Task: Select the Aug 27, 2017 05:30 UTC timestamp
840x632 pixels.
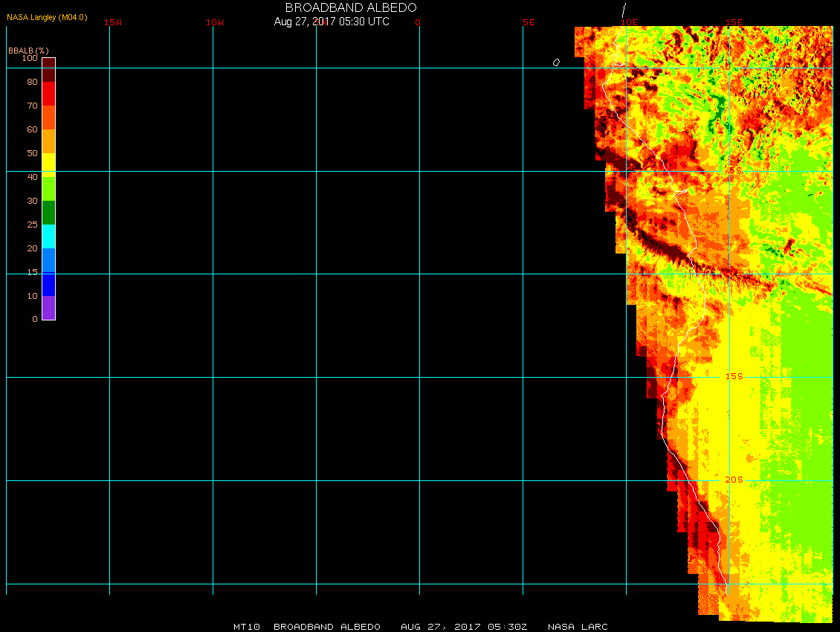Action: point(332,22)
